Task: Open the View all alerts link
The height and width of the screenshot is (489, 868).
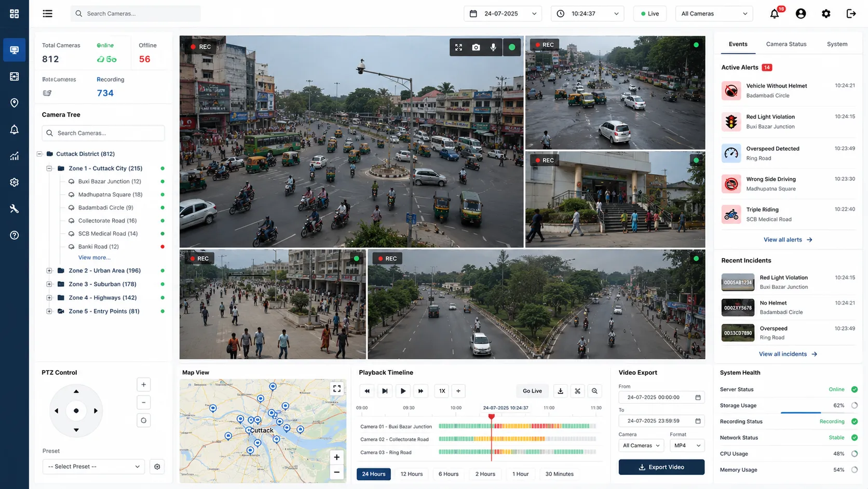Action: (x=788, y=240)
